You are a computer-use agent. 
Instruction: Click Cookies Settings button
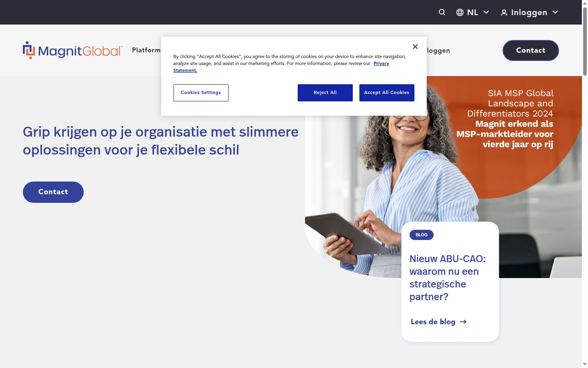pos(201,93)
